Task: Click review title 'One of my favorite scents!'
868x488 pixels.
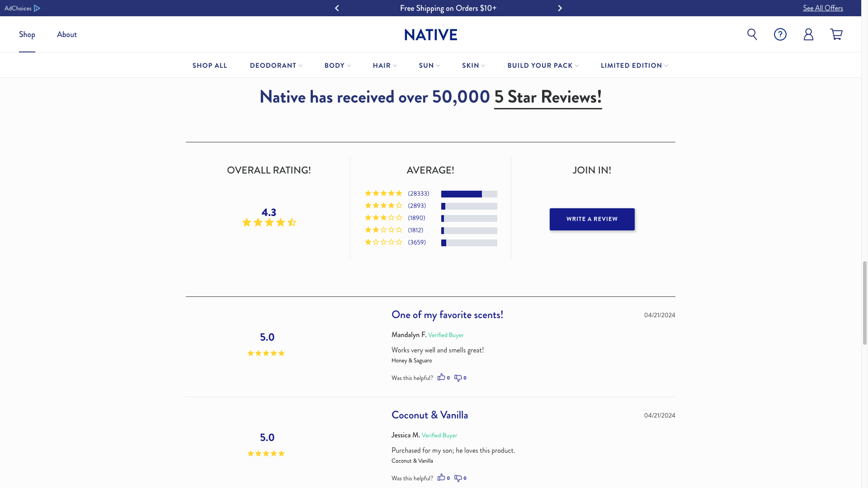Action: click(x=447, y=314)
